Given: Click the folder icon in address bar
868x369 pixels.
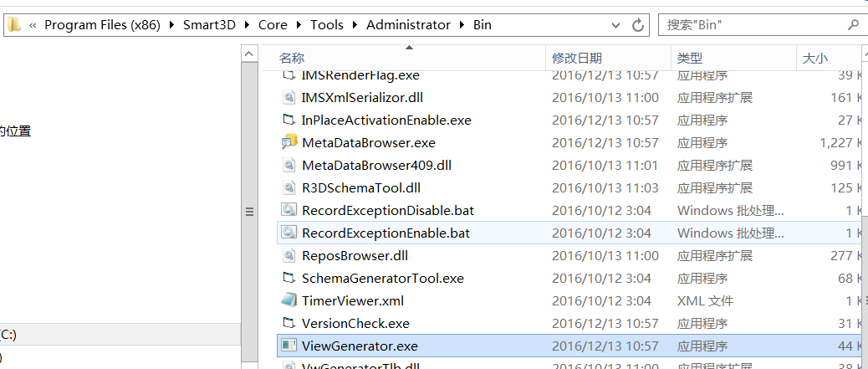Looking at the screenshot, I should [x=14, y=24].
